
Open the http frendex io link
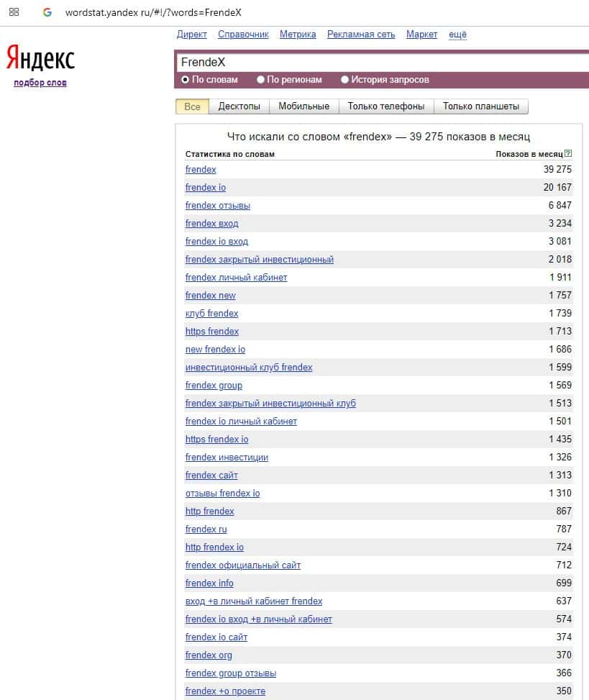(214, 547)
